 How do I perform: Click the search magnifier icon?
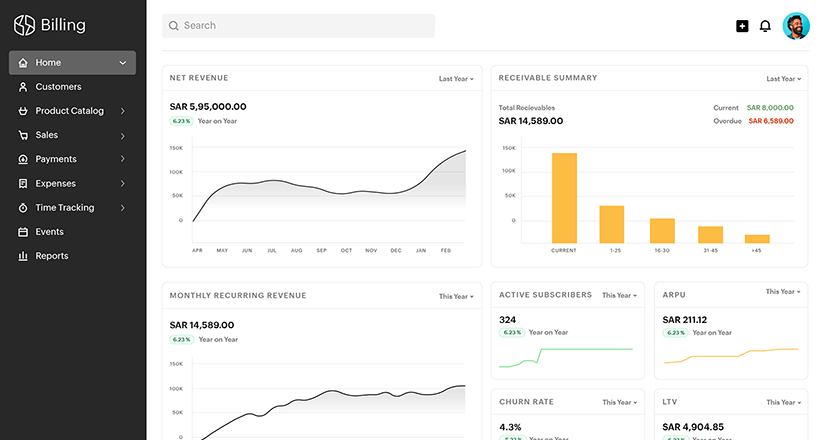174,26
